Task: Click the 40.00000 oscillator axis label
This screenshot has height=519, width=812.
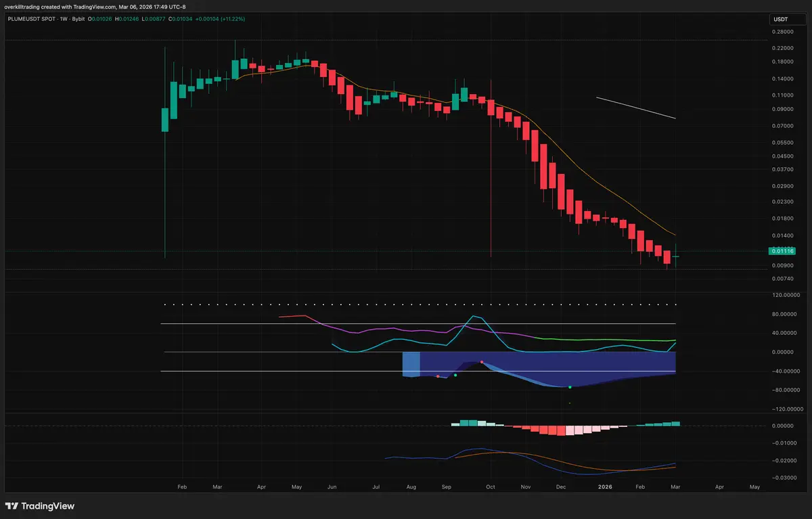Action: 786,334
